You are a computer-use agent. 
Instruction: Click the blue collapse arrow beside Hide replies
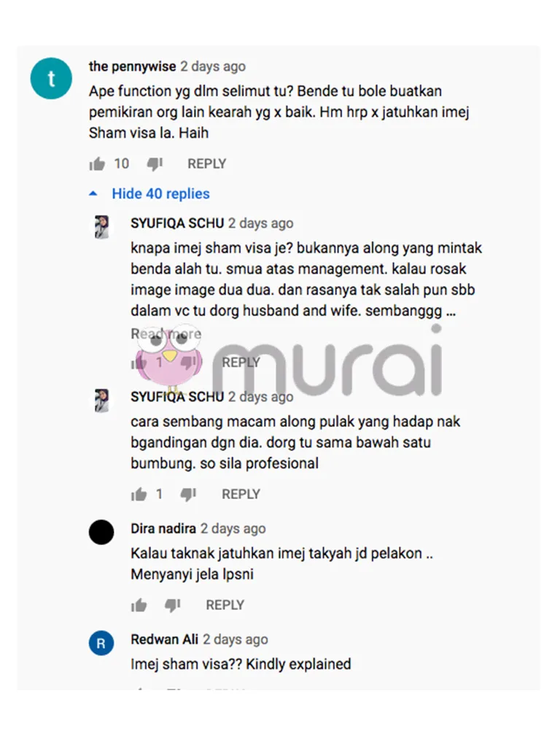93,194
